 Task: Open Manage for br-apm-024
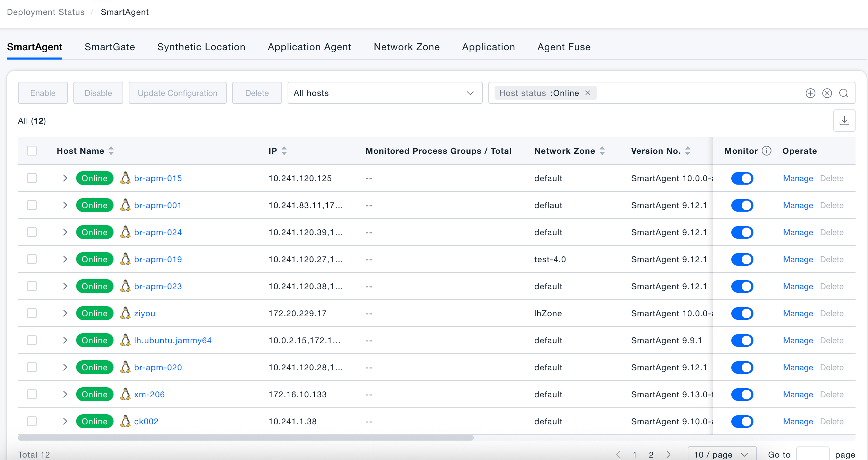[x=798, y=232]
